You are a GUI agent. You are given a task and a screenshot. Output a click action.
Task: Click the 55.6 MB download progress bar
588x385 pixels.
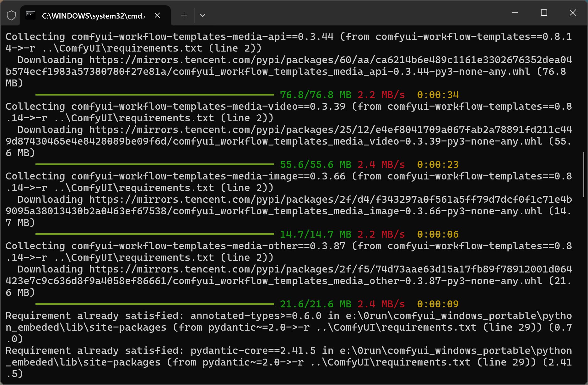click(154, 164)
